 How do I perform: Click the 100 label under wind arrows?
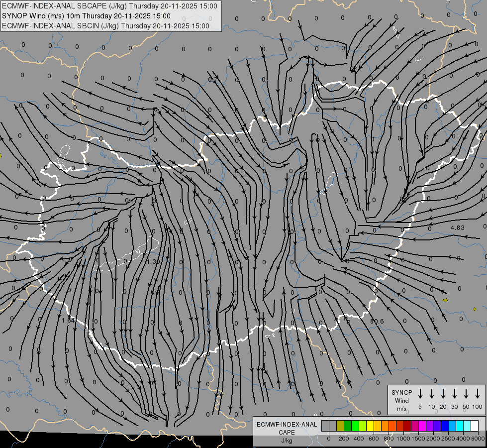(x=478, y=407)
